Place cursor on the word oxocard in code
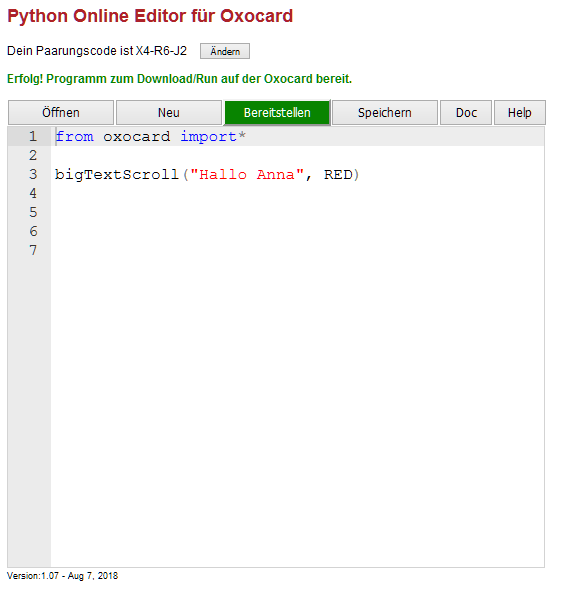Image resolution: width=562 pixels, height=602 pixels. tap(137, 136)
